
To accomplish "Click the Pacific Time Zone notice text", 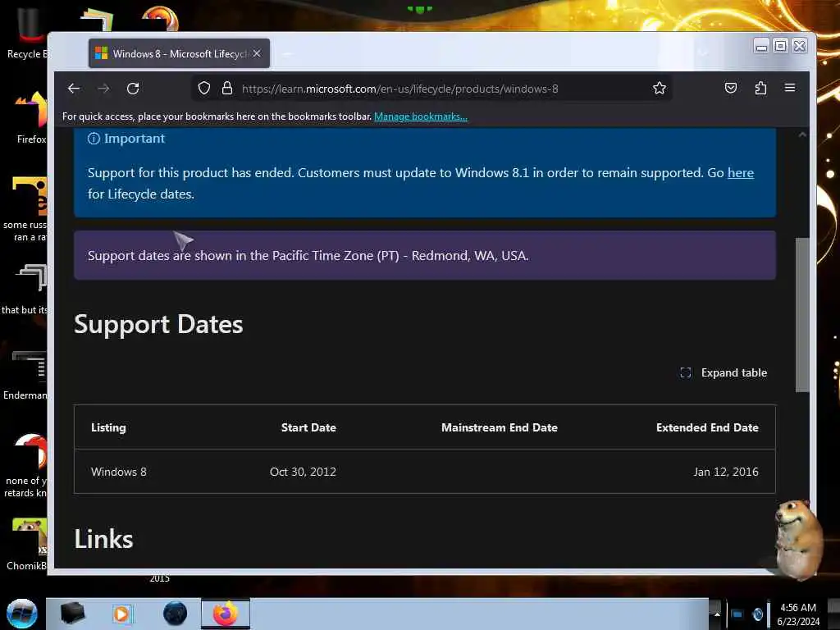I will 308,256.
